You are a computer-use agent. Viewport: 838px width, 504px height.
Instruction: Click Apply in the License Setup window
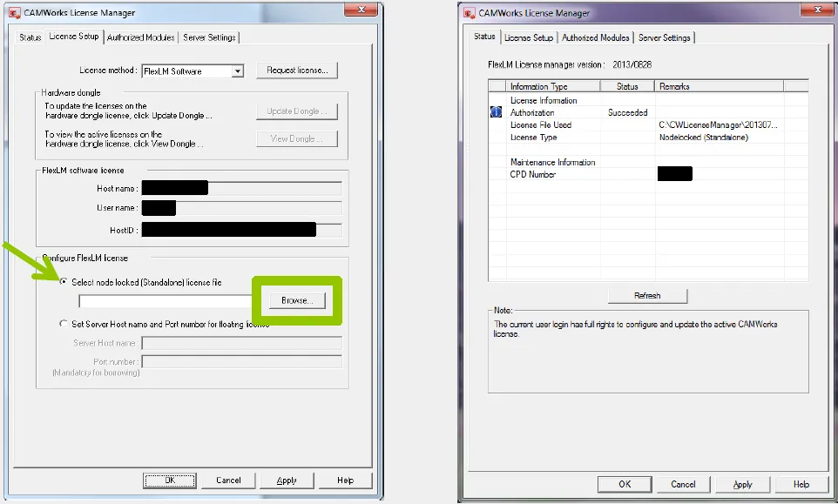(x=287, y=480)
